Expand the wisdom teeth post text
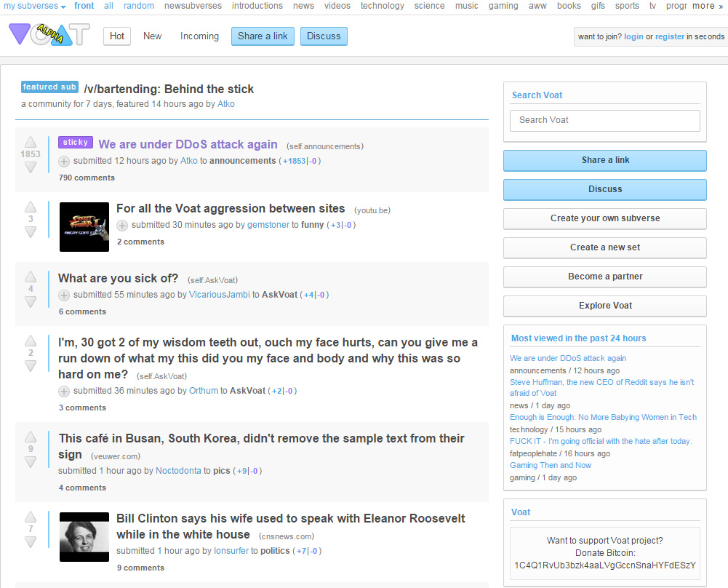Image resolution: width=728 pixels, height=588 pixels. 64,391
